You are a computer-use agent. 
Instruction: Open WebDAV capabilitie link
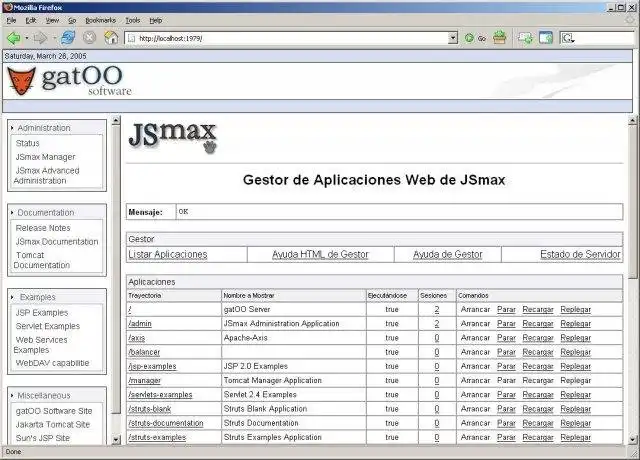click(x=52, y=363)
